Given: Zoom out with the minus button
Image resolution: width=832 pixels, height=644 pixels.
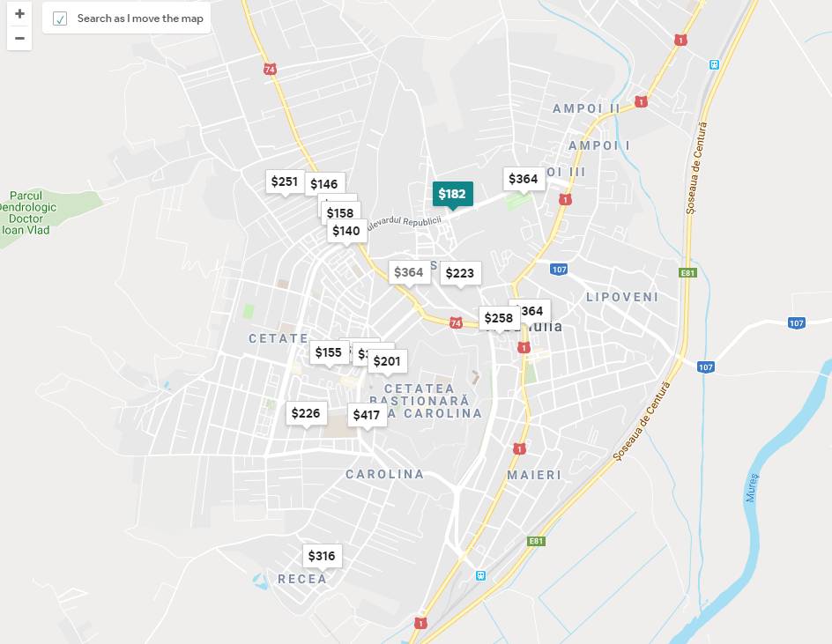Looking at the screenshot, I should 19,38.
